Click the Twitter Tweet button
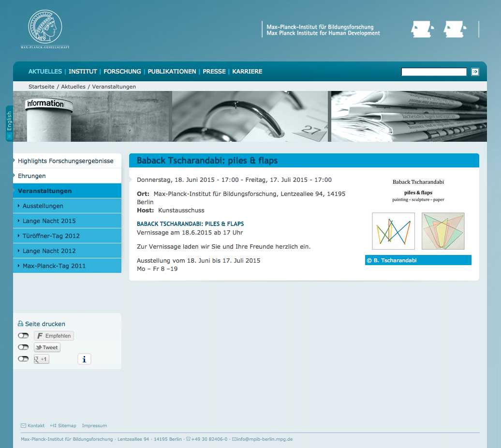 47,347
